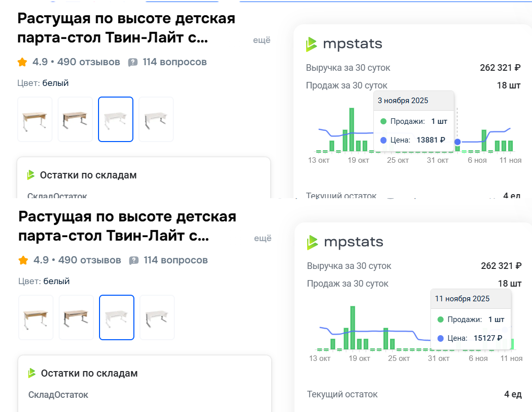Click '262 321 ₽' revenue value in lower panel
Image resolution: width=532 pixels, height=412 pixels.
[x=501, y=266]
